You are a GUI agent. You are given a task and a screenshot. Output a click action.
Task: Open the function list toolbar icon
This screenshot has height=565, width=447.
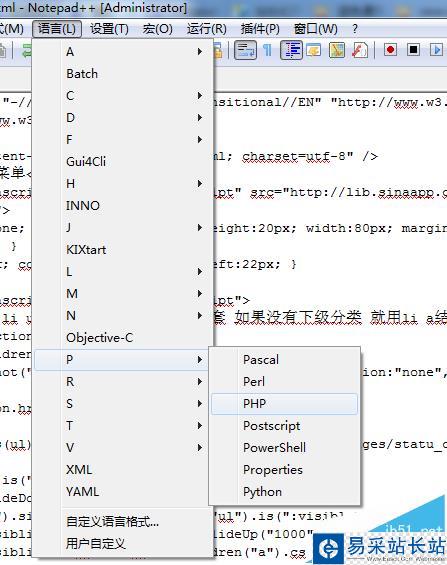point(359,50)
